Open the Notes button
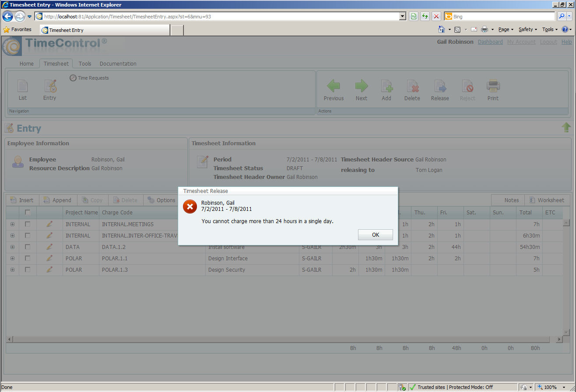 (508, 200)
